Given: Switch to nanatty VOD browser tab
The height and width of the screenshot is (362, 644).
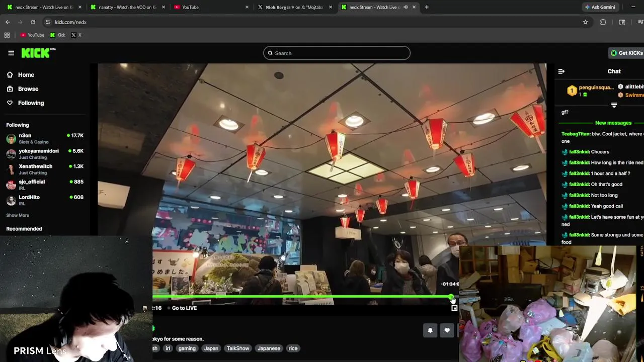Looking at the screenshot, I should (x=127, y=7).
